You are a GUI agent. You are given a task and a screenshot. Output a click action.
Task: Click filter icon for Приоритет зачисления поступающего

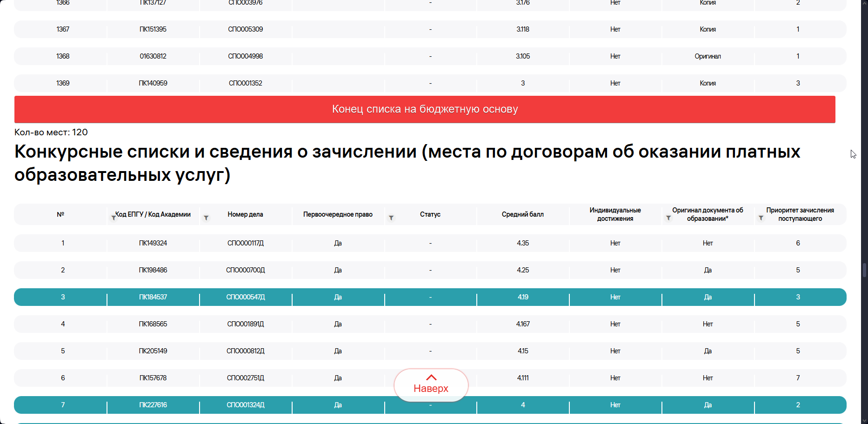pos(761,217)
